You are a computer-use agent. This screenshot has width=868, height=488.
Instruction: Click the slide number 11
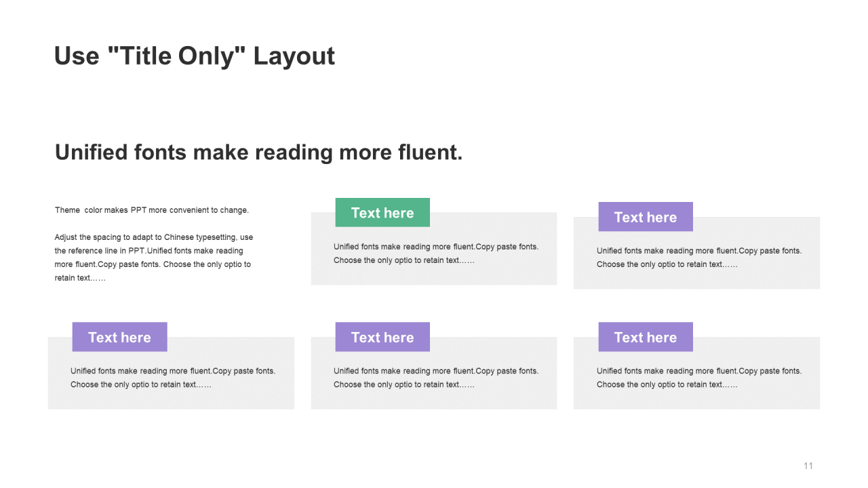(808, 466)
